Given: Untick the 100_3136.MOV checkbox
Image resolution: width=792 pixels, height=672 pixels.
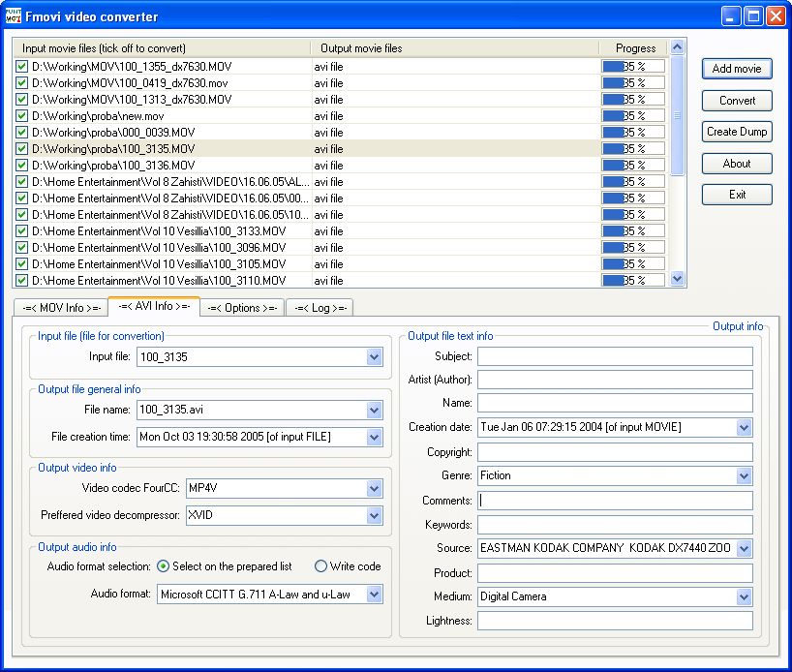Looking at the screenshot, I should (22, 166).
